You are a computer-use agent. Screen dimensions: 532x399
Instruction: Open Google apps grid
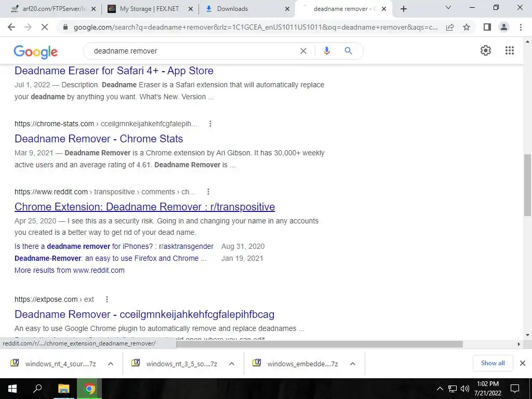coord(509,50)
